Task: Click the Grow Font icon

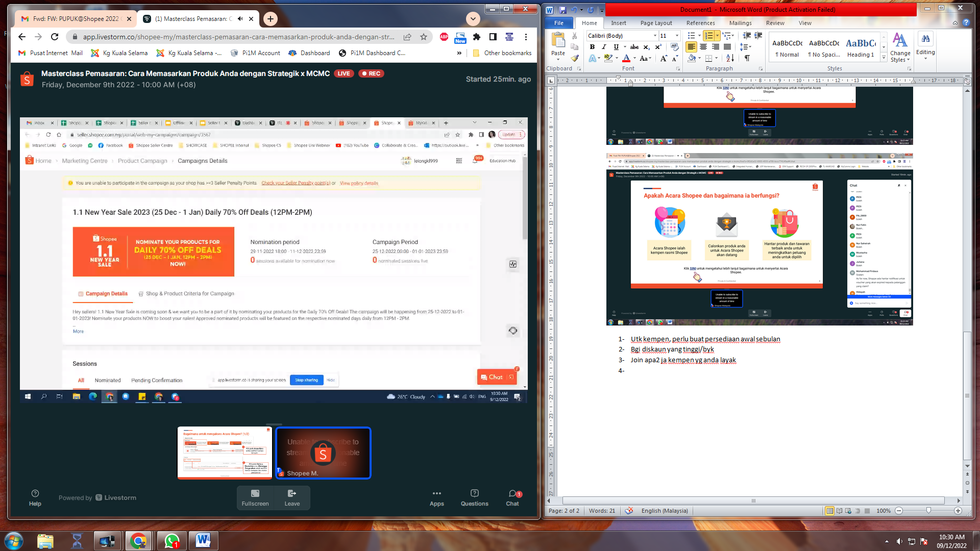Action: [663, 59]
